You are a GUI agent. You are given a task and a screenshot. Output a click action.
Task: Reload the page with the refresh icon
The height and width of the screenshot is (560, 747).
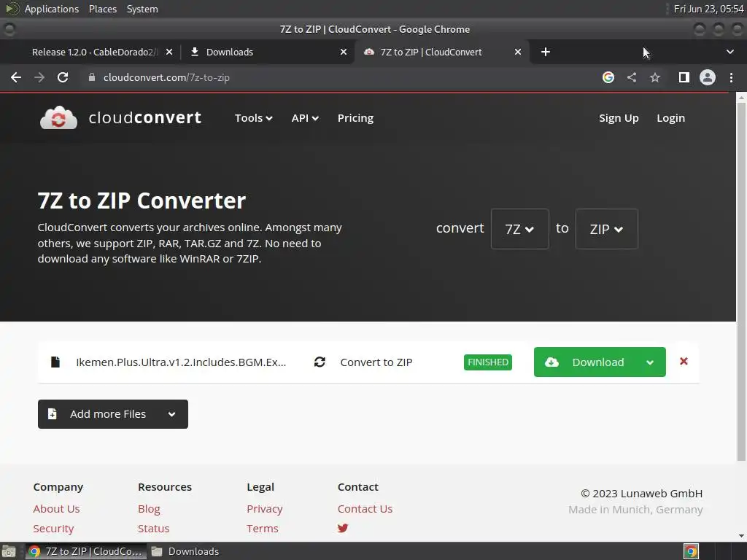63,77
